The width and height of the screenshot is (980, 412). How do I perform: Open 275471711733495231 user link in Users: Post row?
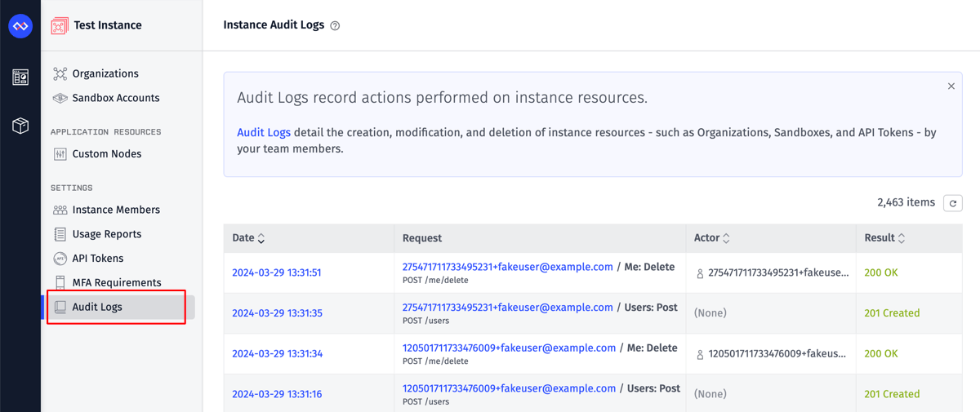point(508,308)
